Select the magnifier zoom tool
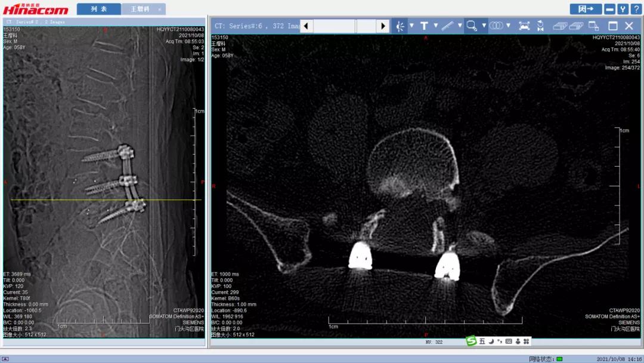 tap(472, 26)
